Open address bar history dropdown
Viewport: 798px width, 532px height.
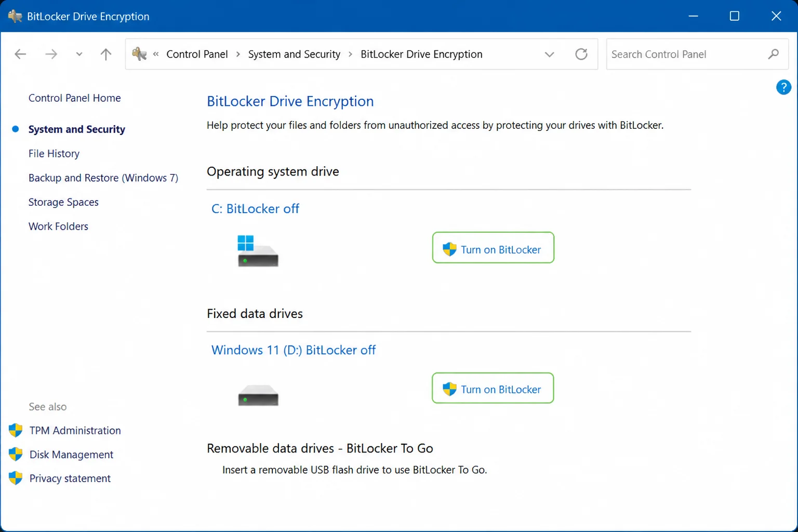coord(549,54)
